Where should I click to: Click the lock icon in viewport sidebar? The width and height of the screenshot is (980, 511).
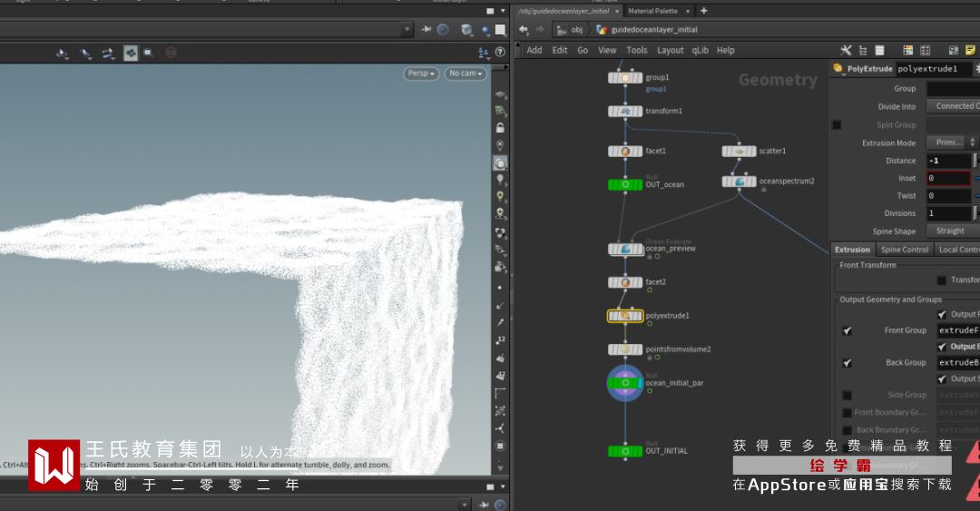coord(500,128)
